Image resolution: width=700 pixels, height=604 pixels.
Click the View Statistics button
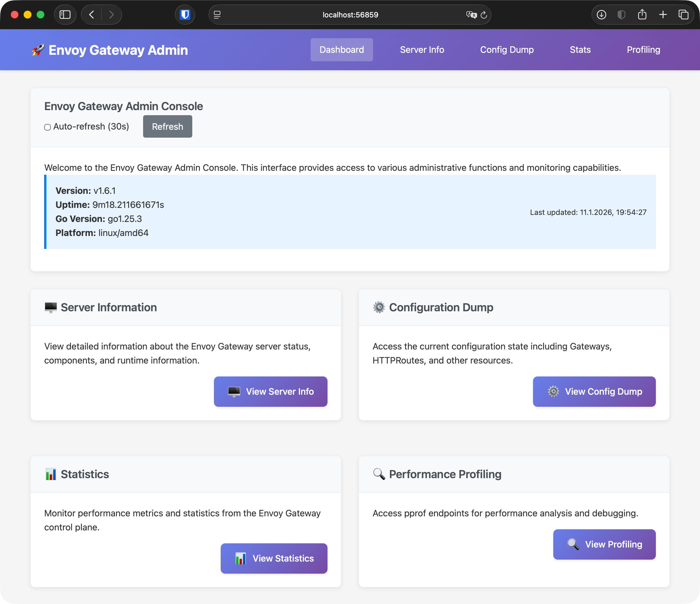point(274,558)
